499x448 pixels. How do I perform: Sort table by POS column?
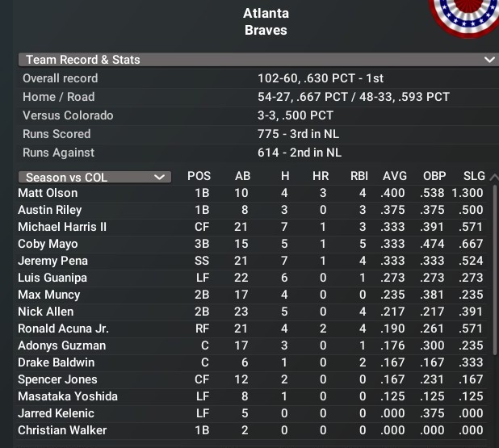click(x=199, y=177)
